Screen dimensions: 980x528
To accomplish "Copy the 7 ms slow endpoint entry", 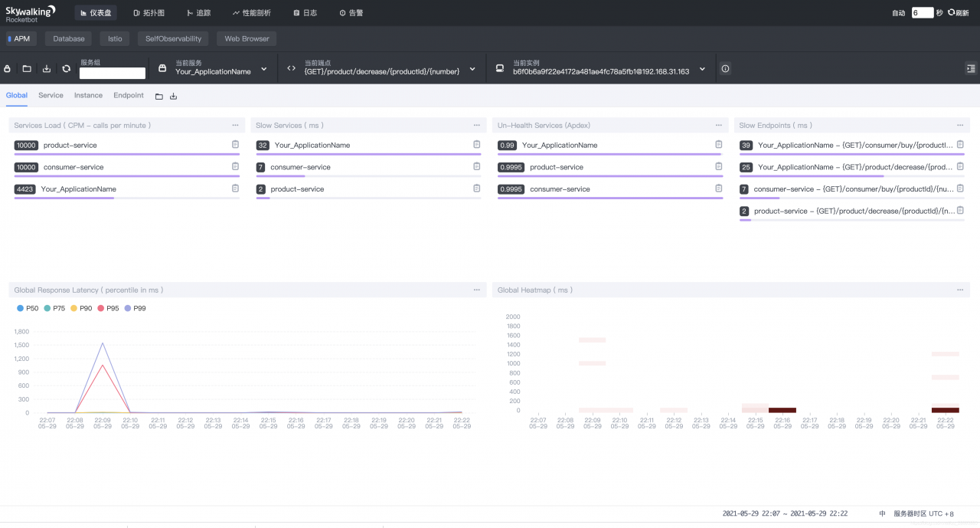I will pyautogui.click(x=960, y=188).
